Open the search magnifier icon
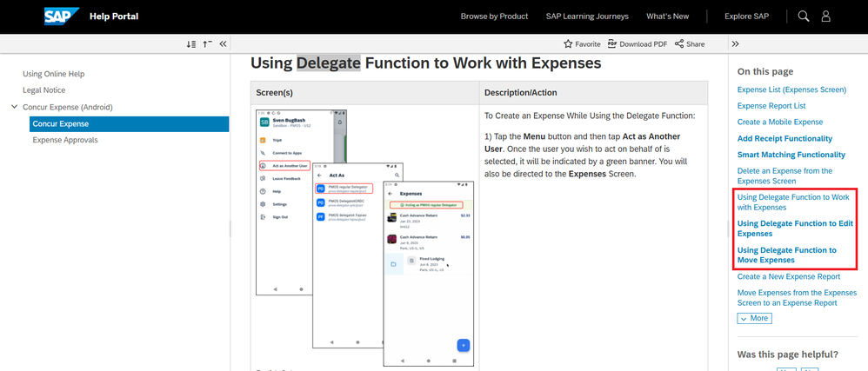This screenshot has width=868, height=371. [x=804, y=16]
